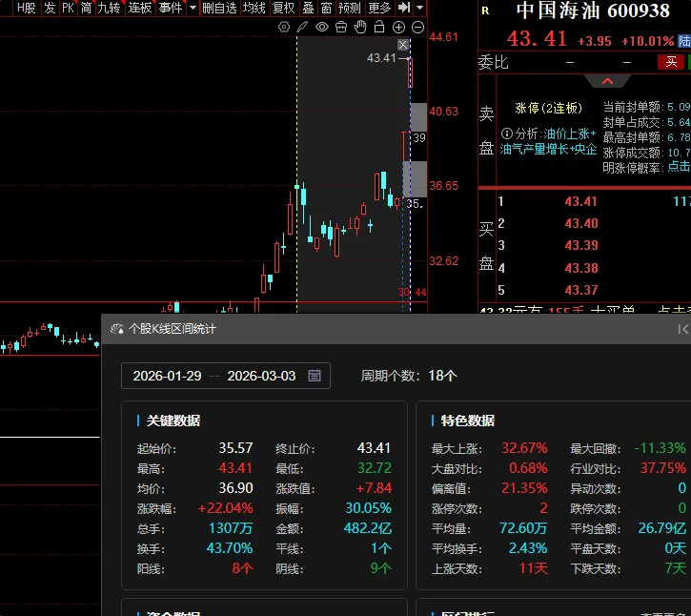Image resolution: width=691 pixels, height=616 pixels.
Task: Open the calendar icon in date range
Action: pyautogui.click(x=315, y=376)
